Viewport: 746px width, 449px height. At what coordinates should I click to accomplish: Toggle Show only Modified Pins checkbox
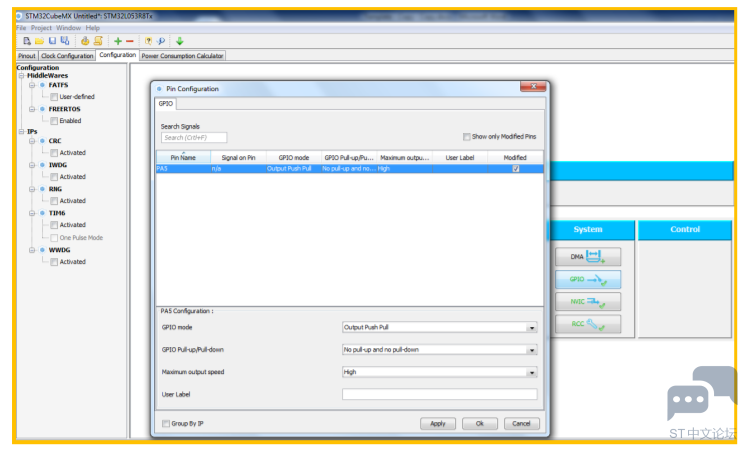[467, 137]
